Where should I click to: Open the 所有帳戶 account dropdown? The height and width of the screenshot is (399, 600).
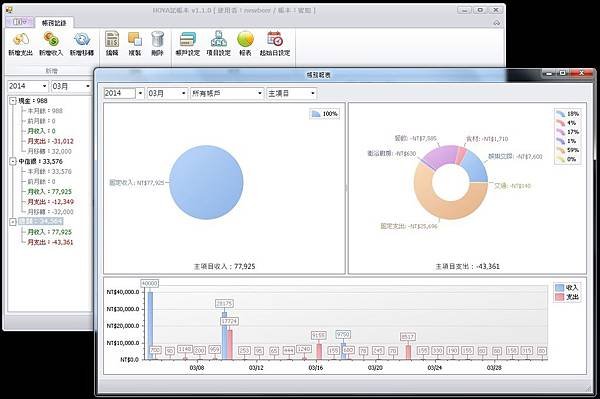pos(227,93)
